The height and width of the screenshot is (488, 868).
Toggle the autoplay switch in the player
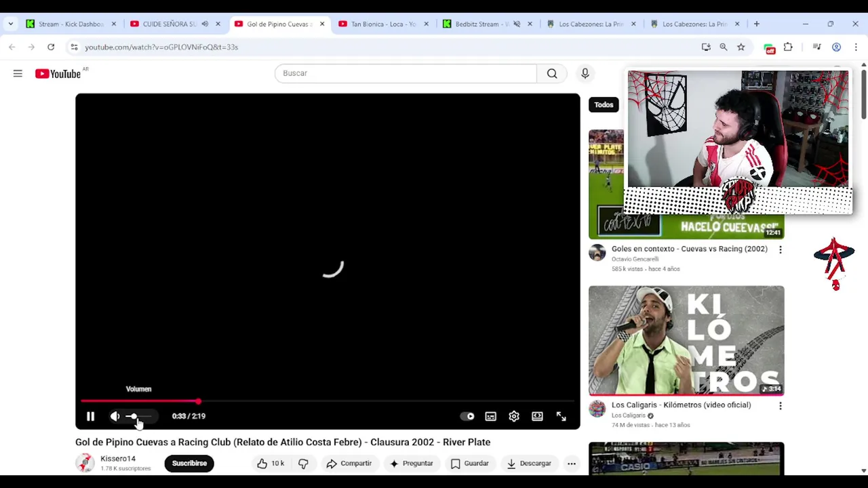467,416
